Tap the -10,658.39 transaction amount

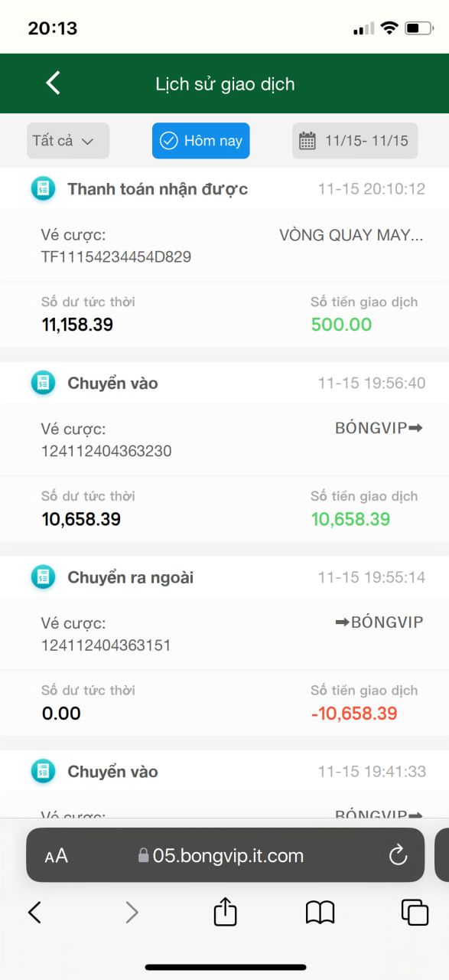354,714
